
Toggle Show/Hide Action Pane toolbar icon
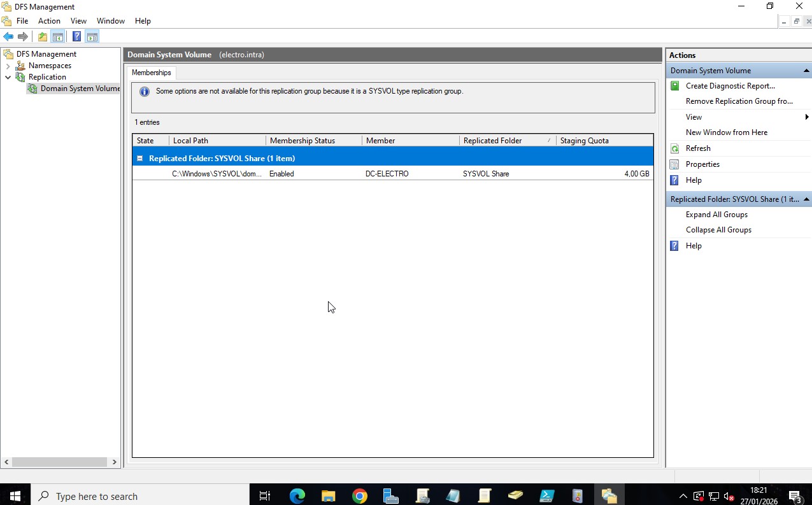pyautogui.click(x=92, y=37)
